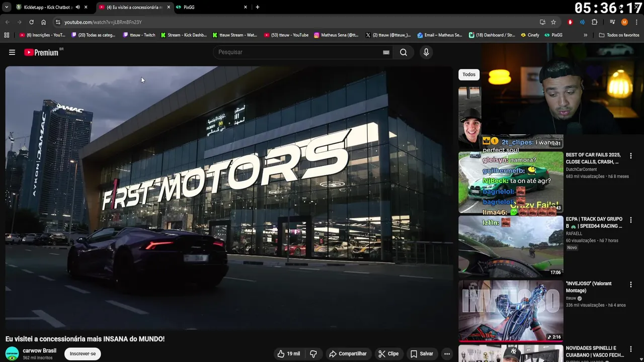The image size is (644, 362).
Task: Open Chrome home page button
Action: (x=43, y=22)
